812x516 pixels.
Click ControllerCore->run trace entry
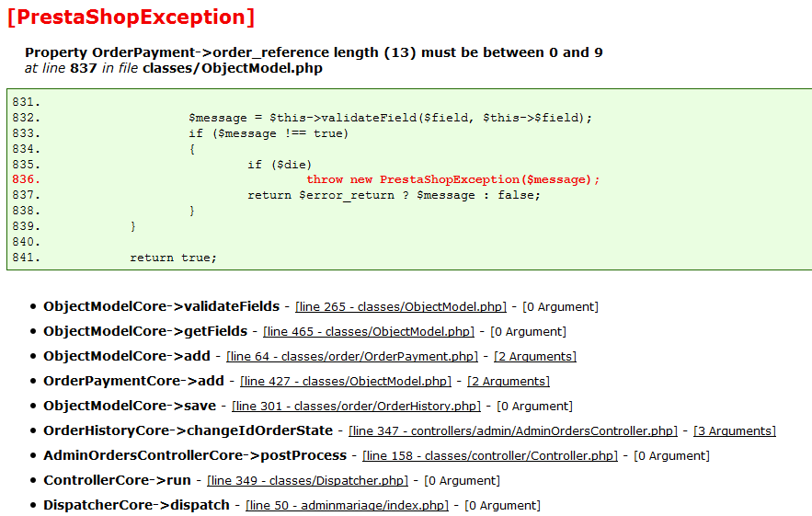tap(117, 481)
